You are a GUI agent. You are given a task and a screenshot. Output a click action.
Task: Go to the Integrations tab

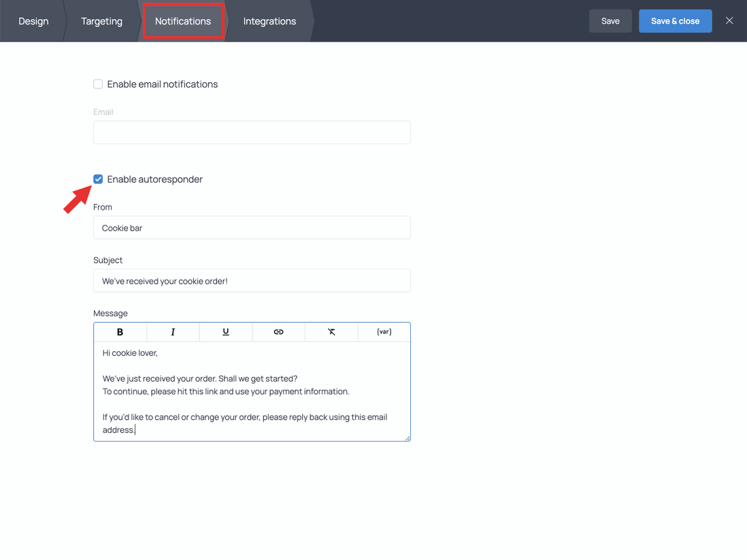[x=269, y=21]
